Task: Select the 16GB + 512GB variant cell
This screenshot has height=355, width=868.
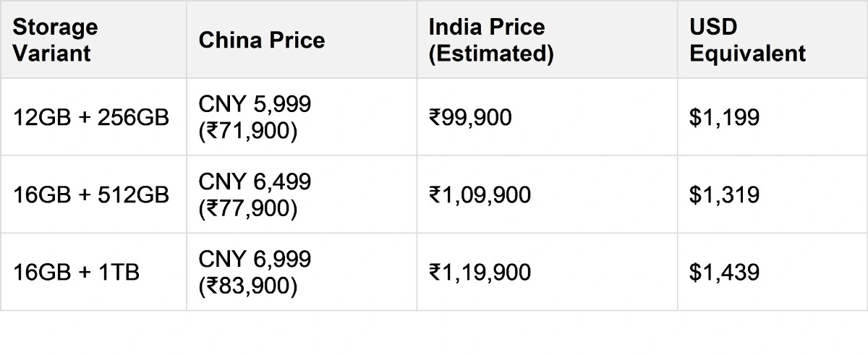Action: [x=91, y=195]
